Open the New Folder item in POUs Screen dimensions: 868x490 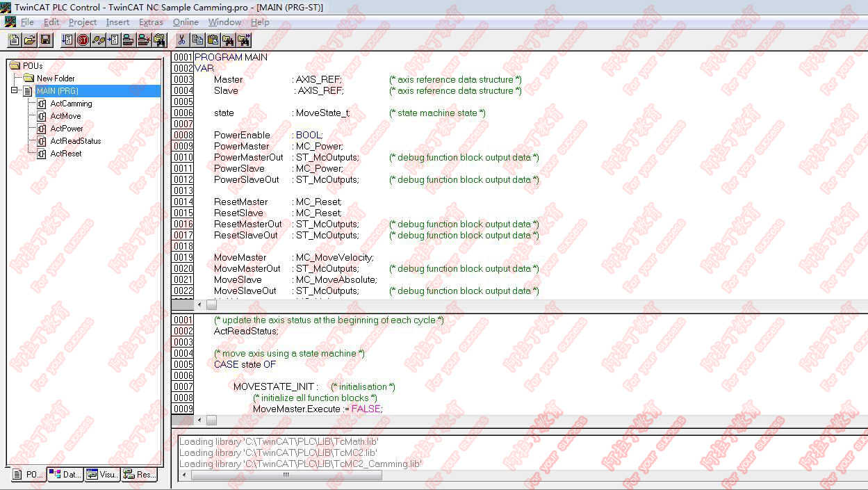(56, 79)
